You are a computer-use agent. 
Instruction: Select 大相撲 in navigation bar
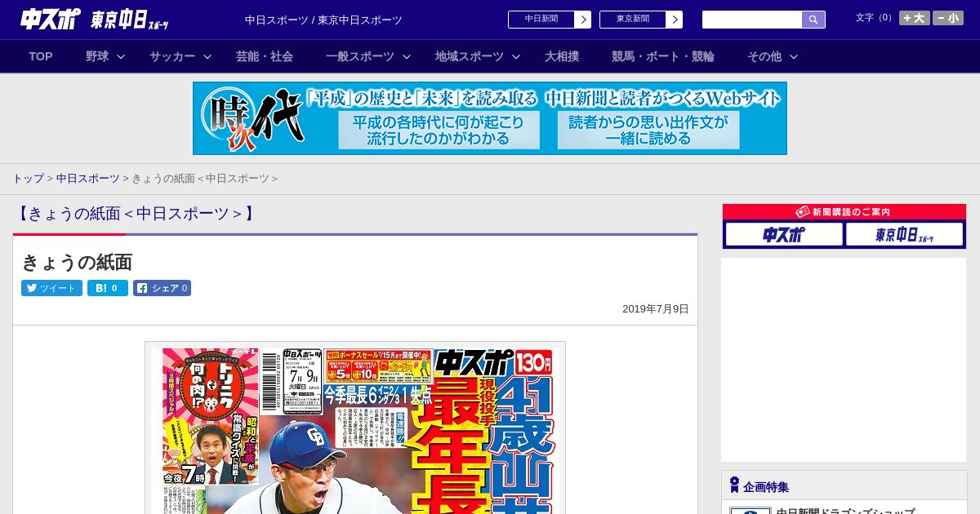(x=562, y=56)
